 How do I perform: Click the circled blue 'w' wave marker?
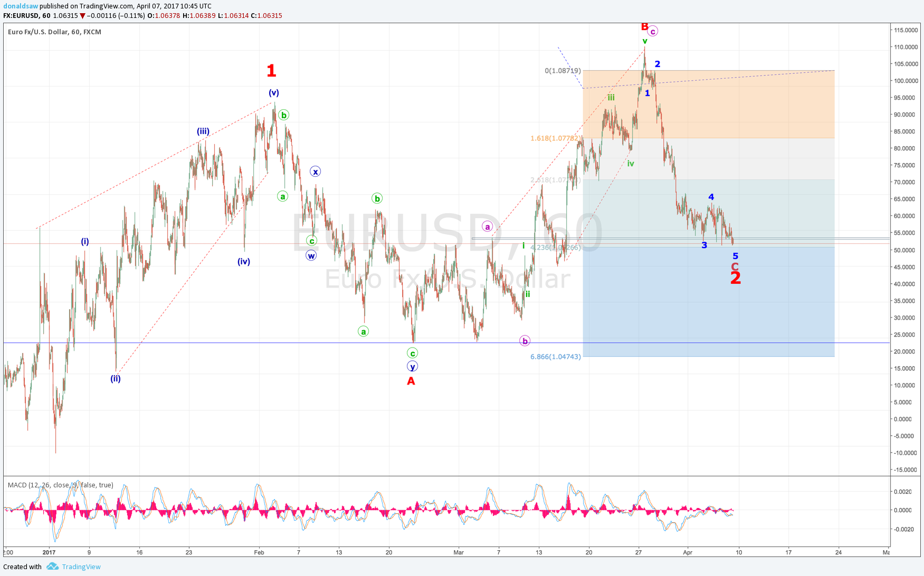[x=311, y=256]
